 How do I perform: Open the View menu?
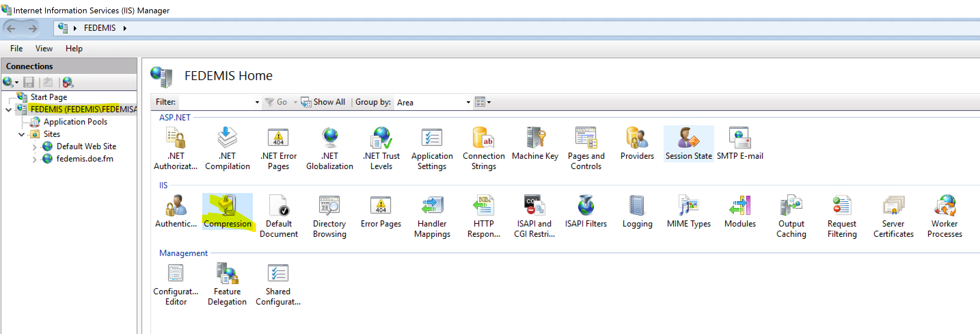(44, 49)
